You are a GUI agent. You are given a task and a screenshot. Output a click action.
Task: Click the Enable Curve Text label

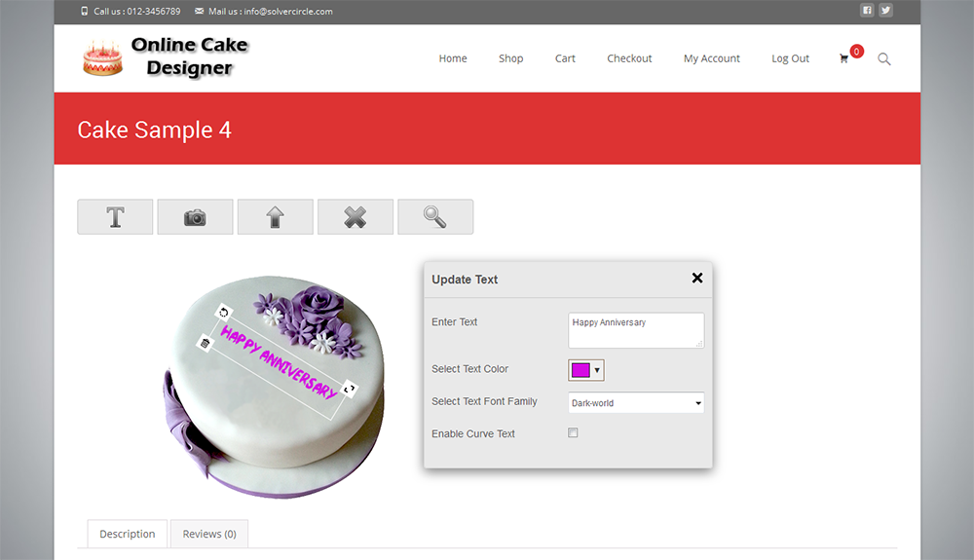[x=473, y=434]
